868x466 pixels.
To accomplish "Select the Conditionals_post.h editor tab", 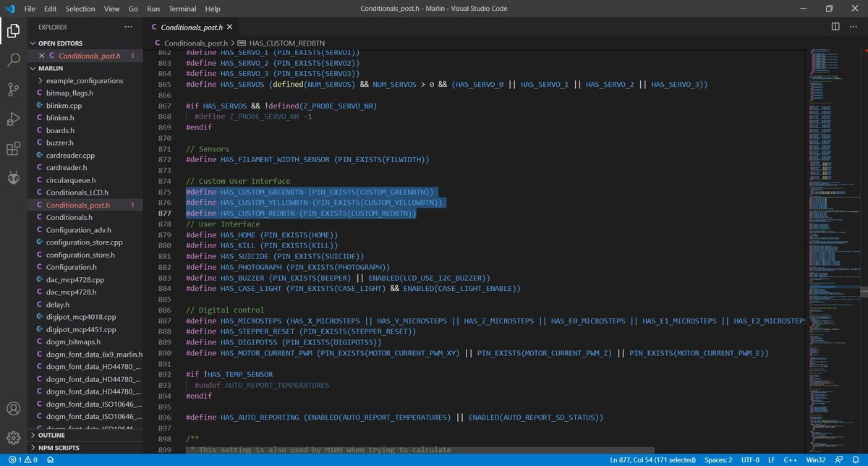I will pos(192,27).
